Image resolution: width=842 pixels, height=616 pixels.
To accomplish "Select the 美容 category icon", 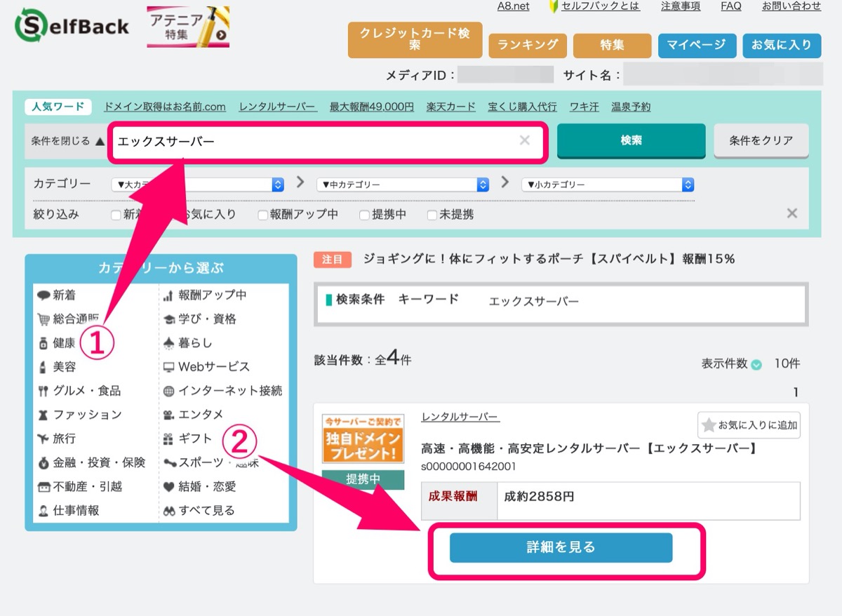I will tap(44, 367).
